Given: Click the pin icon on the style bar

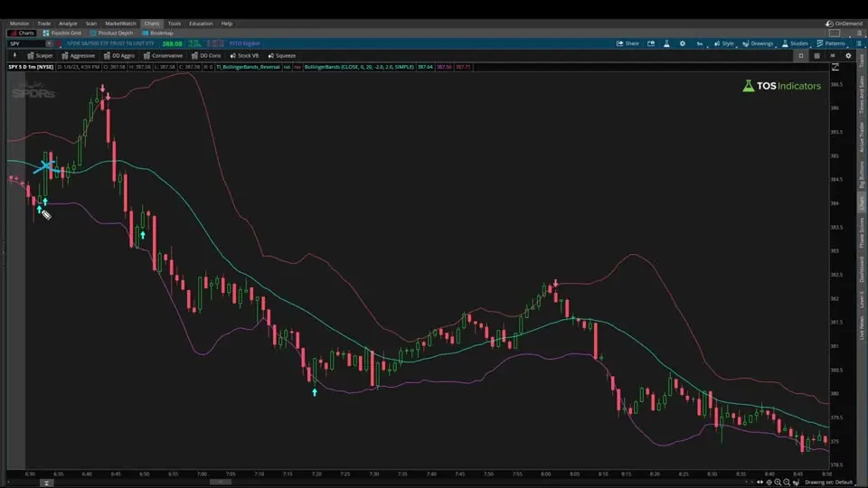Looking at the screenshot, I should tap(15, 55).
